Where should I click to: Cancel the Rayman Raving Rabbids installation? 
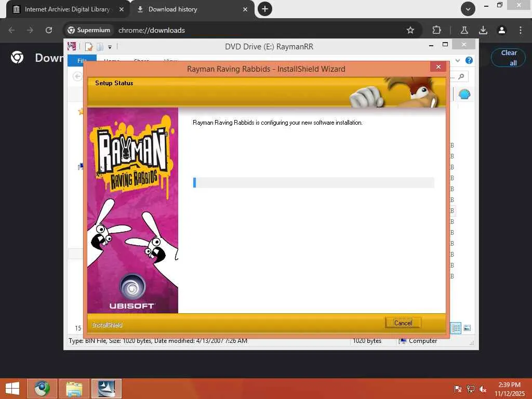tap(403, 323)
